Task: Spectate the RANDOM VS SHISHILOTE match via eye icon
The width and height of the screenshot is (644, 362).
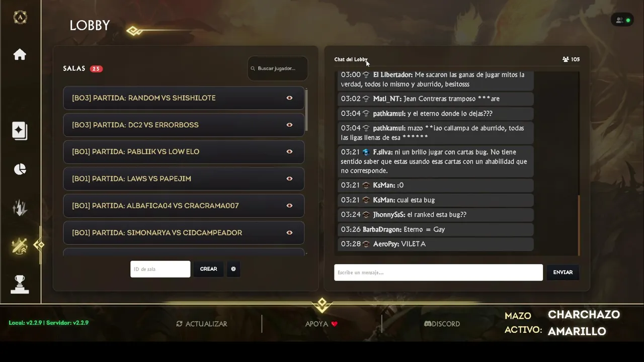Action: point(289,98)
